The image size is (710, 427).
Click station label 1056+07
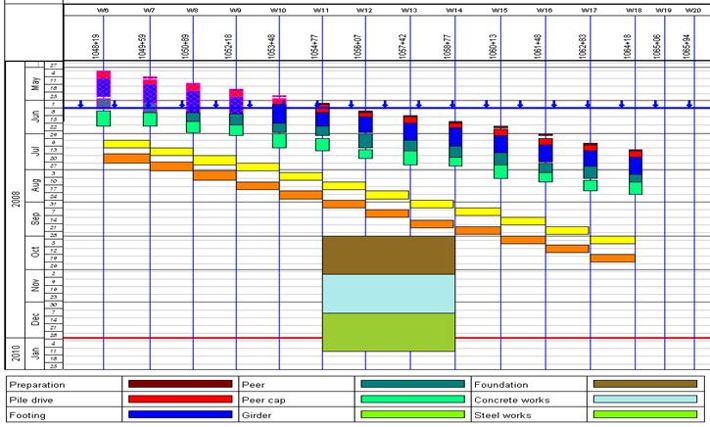coord(358,46)
